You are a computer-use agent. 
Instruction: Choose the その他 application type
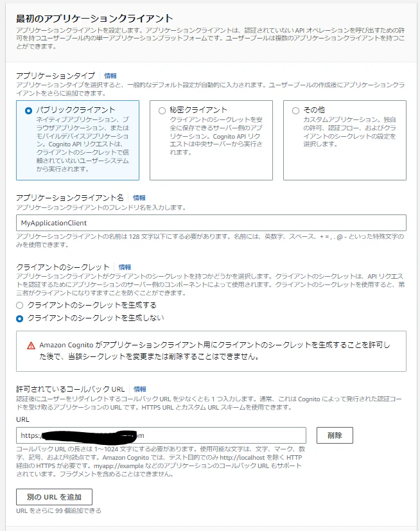click(x=295, y=110)
